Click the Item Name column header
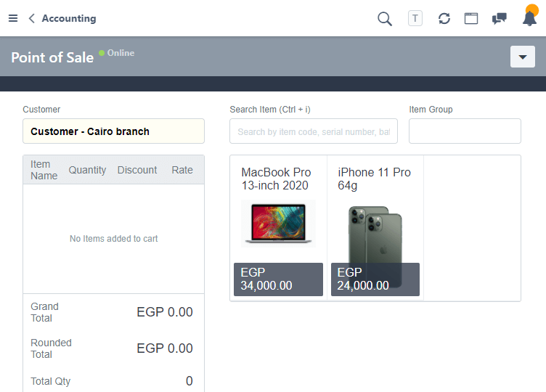This screenshot has height=392, width=546. 44,170
